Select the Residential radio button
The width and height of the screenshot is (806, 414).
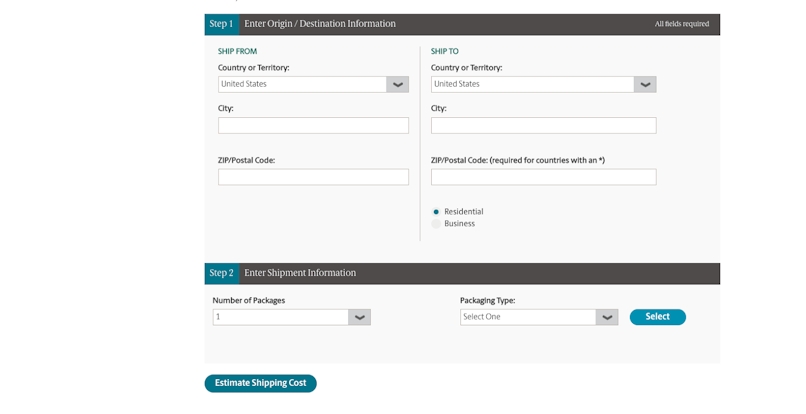(436, 212)
